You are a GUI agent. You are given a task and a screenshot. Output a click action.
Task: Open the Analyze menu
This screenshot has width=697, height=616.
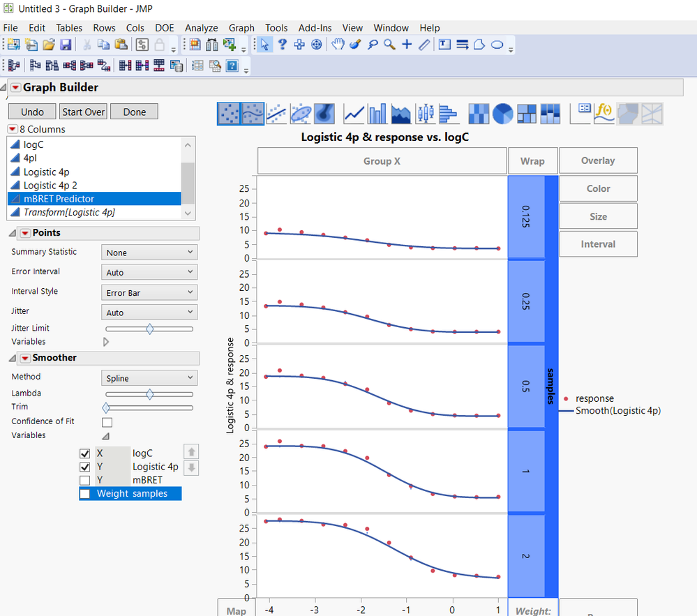point(201,28)
